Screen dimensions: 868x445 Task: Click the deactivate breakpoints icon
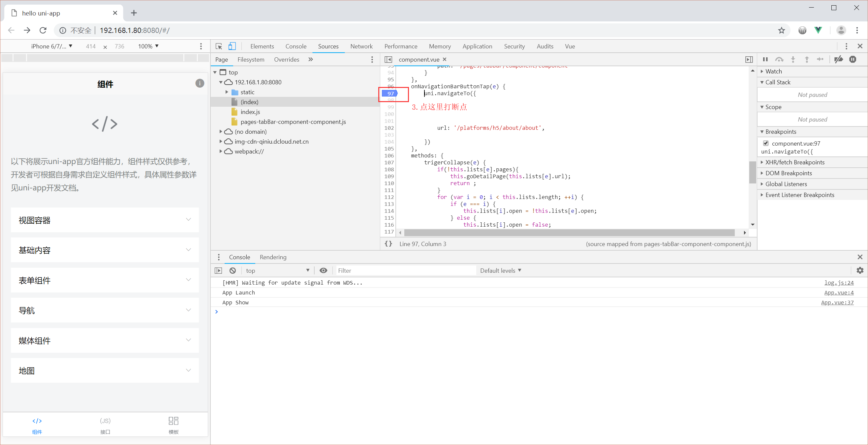tap(839, 59)
